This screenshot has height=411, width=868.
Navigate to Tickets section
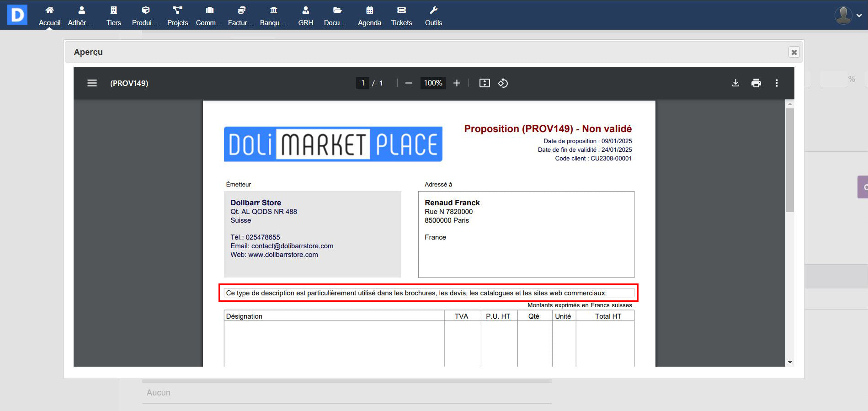[x=401, y=16]
